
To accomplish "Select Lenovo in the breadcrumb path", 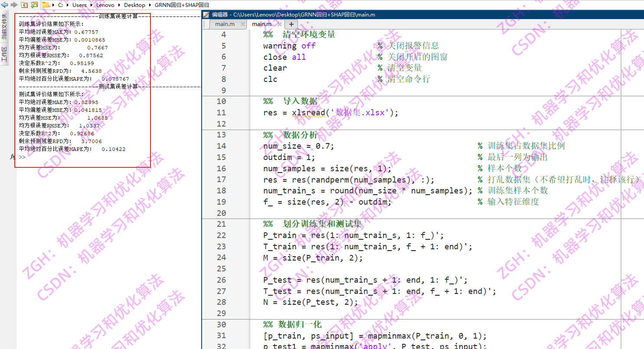I will [x=105, y=5].
